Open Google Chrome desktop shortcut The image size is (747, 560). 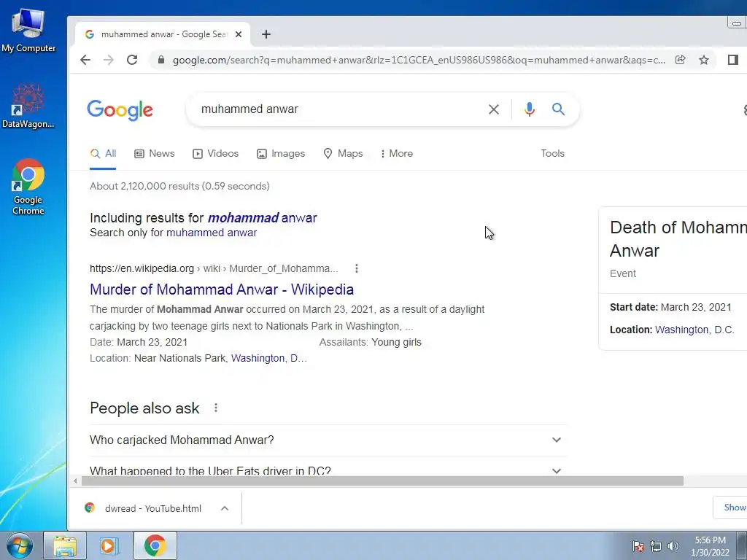coord(28,187)
